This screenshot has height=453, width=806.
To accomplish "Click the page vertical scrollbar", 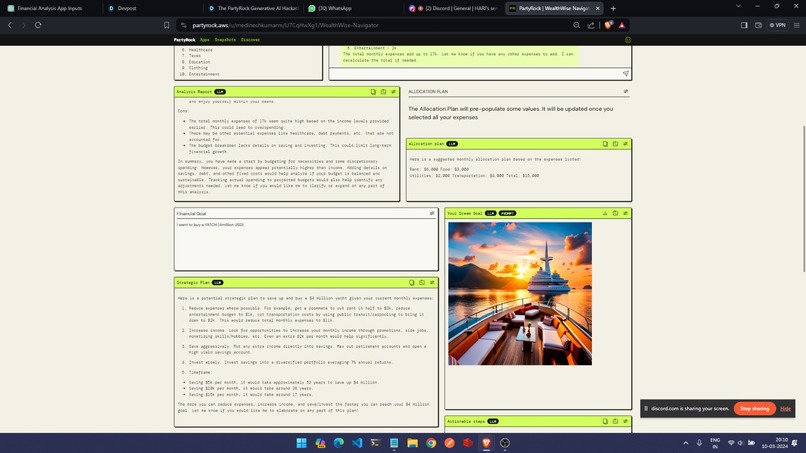I will 803,198.
